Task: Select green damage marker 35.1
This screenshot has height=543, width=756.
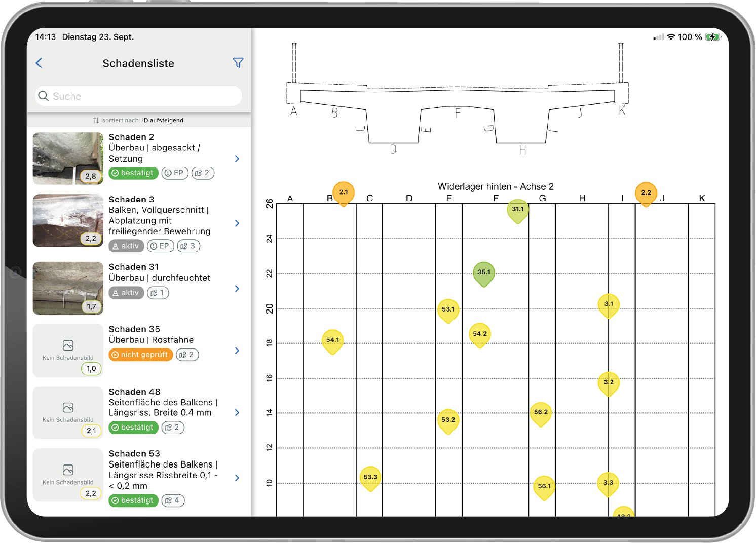Action: [484, 274]
